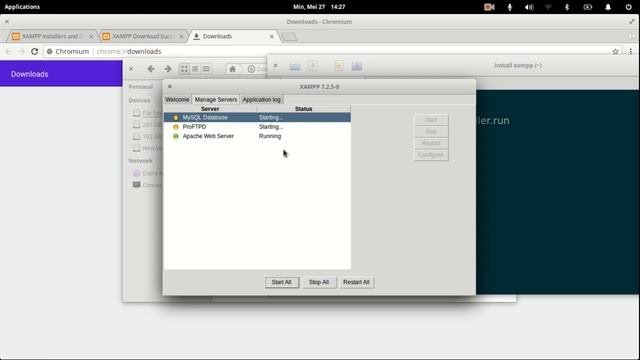Click the microphone indicator in top panel
The image size is (640, 360).
pyautogui.click(x=509, y=7)
